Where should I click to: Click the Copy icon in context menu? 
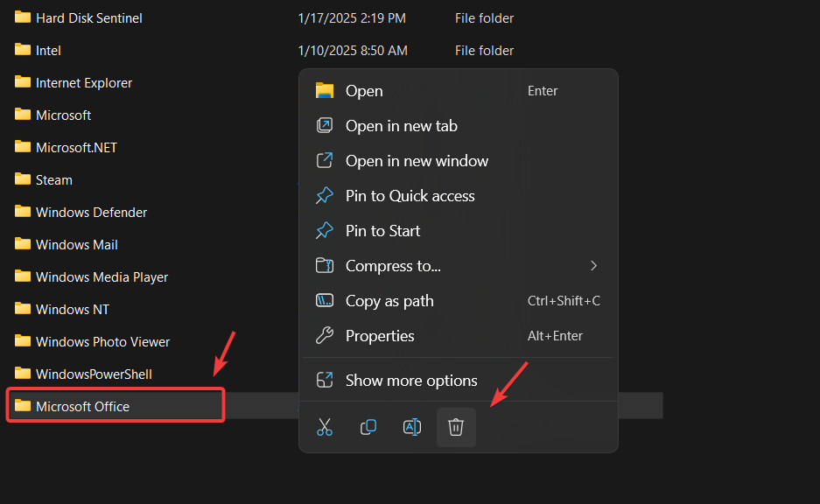368,427
